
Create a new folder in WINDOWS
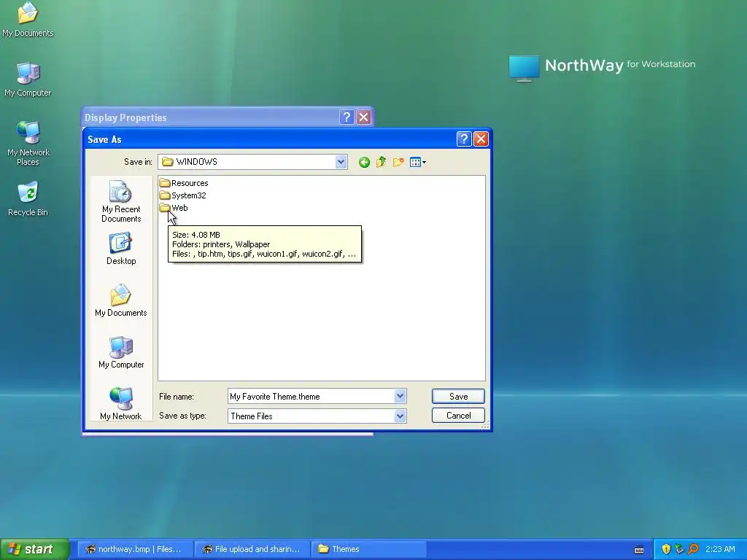(x=398, y=163)
